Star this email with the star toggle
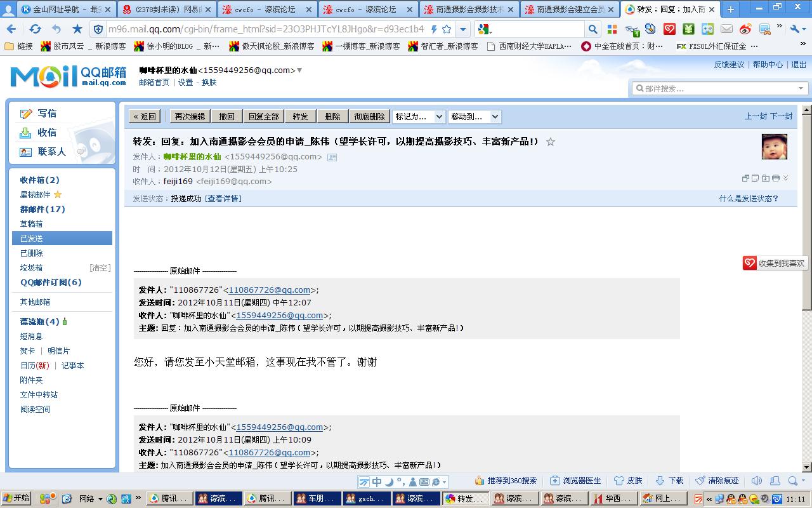 click(550, 142)
